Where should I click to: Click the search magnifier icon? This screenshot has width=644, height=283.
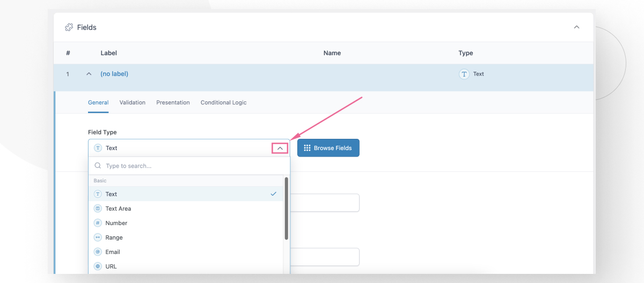[x=98, y=166]
